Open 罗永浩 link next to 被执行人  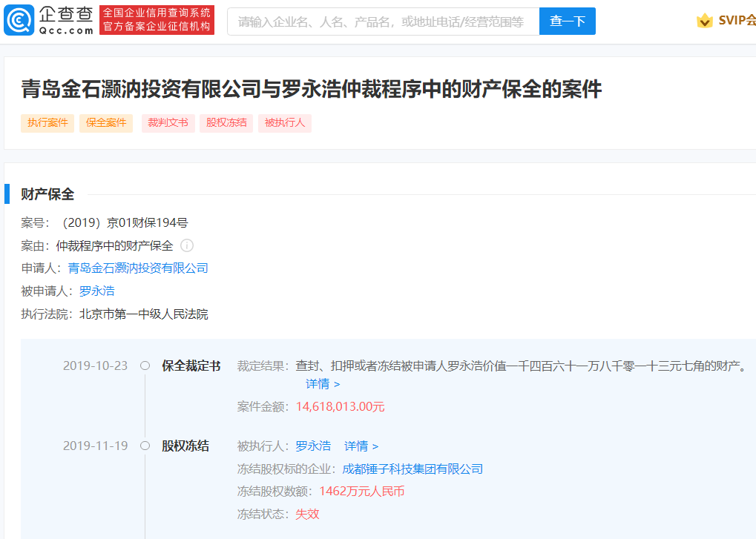[313, 446]
